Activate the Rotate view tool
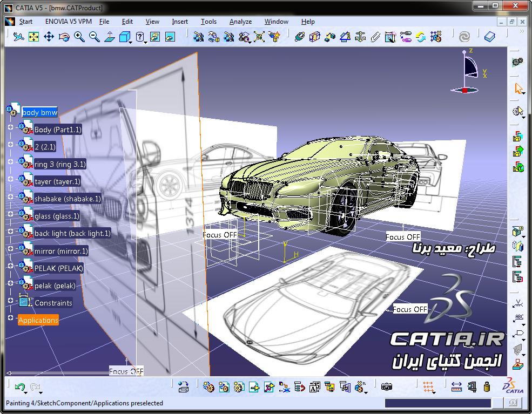Screen dimensions: 532x414 click(x=64, y=37)
